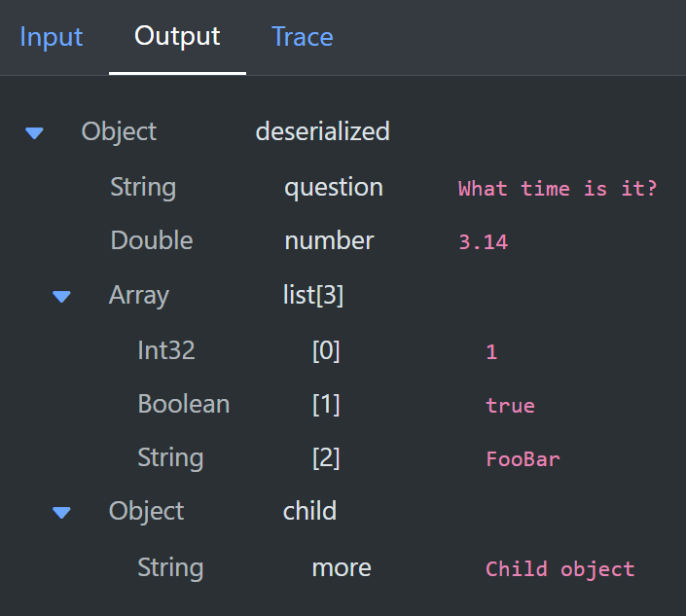Click the 3.14 value
The image size is (686, 616).
pos(483,242)
